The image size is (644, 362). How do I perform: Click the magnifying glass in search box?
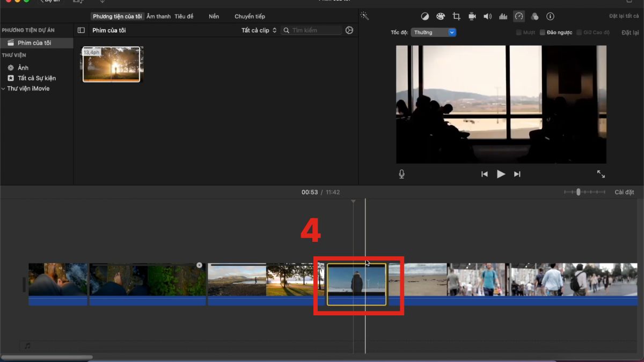[x=287, y=31]
